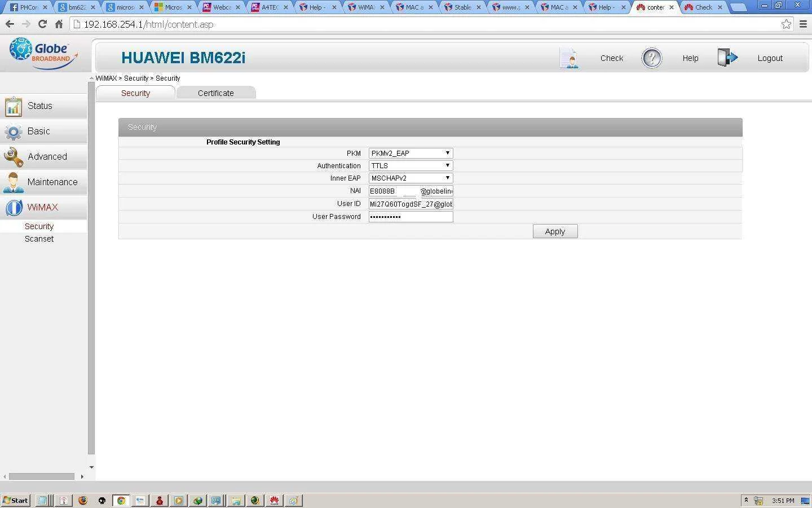Switch to the PHCorner Facebook browser tab
The height and width of the screenshot is (508, 812).
[28, 7]
